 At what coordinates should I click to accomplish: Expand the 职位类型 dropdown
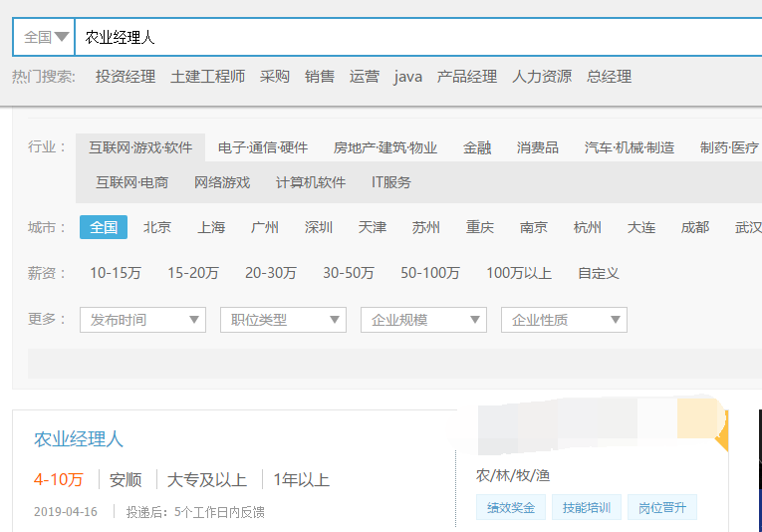[x=283, y=320]
